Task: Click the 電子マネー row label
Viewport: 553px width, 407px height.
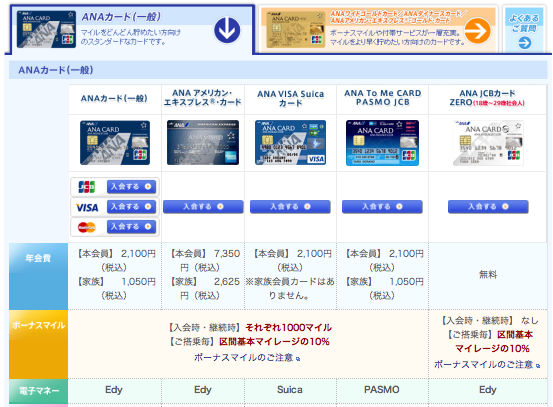Action: pos(38,391)
